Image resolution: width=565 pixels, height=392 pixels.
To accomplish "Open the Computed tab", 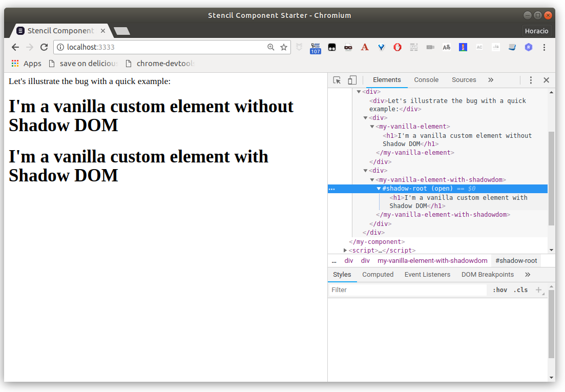I will point(378,275).
